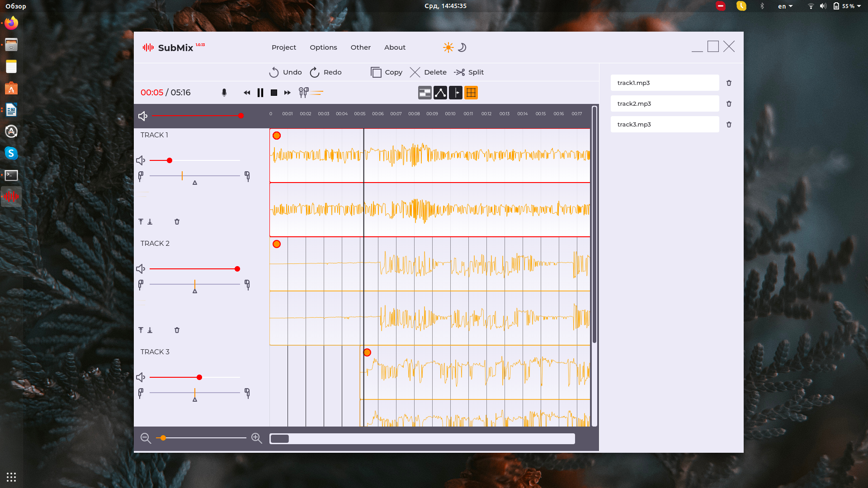The width and height of the screenshot is (868, 488).
Task: Expand the system battery status menu
Action: point(847,6)
